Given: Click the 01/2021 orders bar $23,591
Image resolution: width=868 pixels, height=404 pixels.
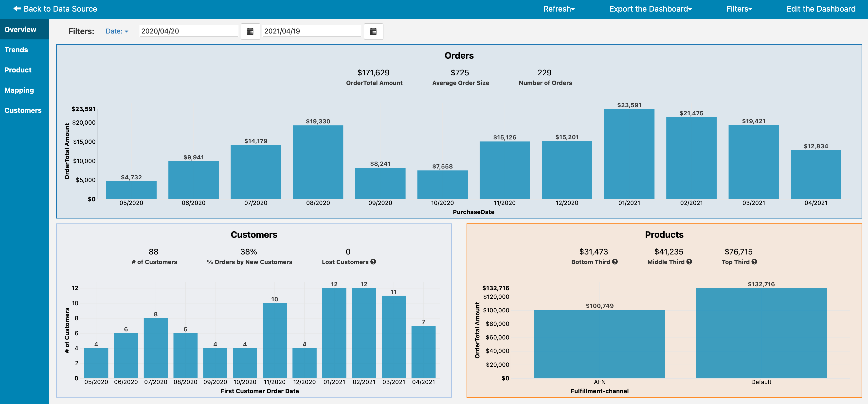Looking at the screenshot, I should [x=629, y=154].
